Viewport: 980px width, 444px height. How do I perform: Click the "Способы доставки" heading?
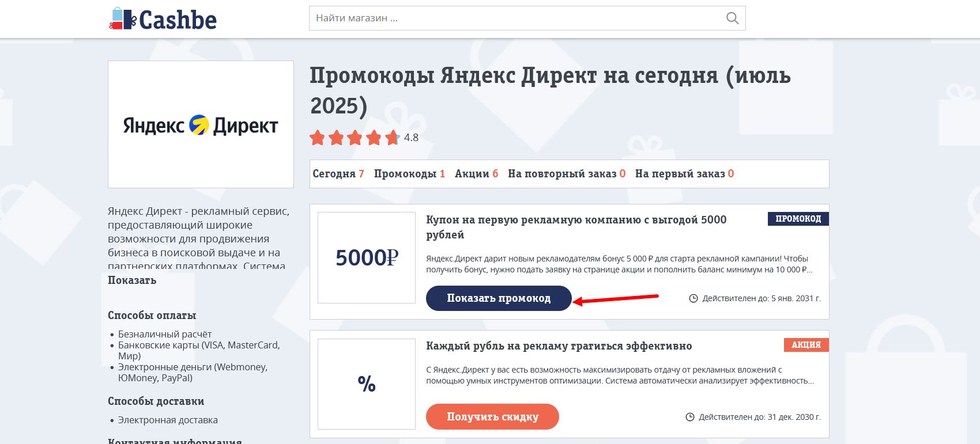[156, 401]
